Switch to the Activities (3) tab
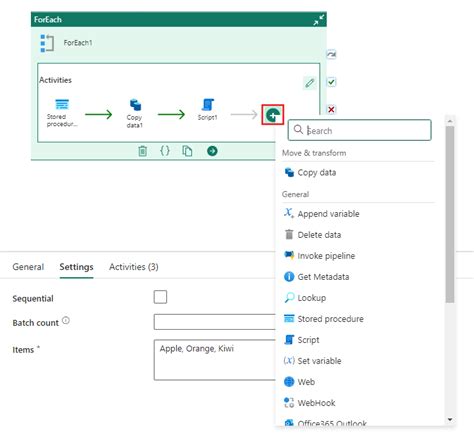The image size is (474, 448). tap(134, 267)
